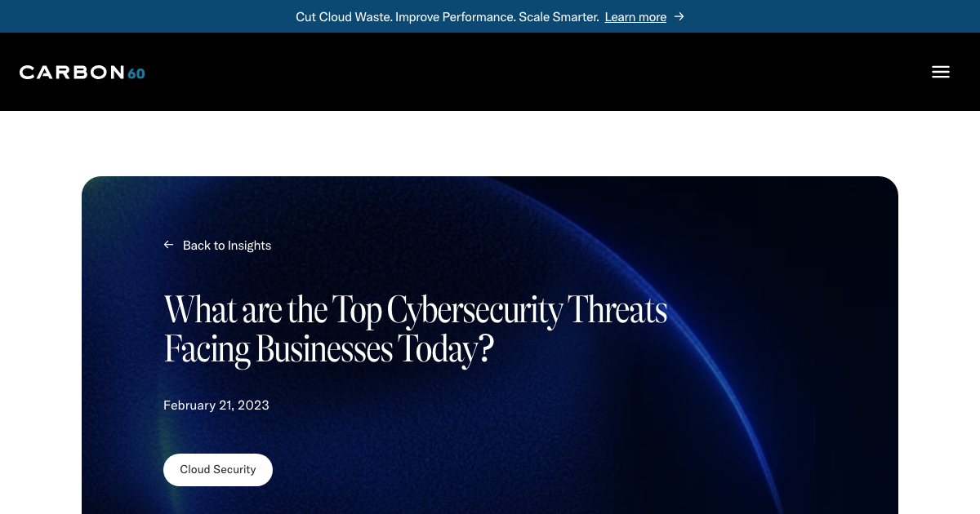Image resolution: width=980 pixels, height=514 pixels.
Task: Click the Carbon60 logo
Action: point(82,73)
